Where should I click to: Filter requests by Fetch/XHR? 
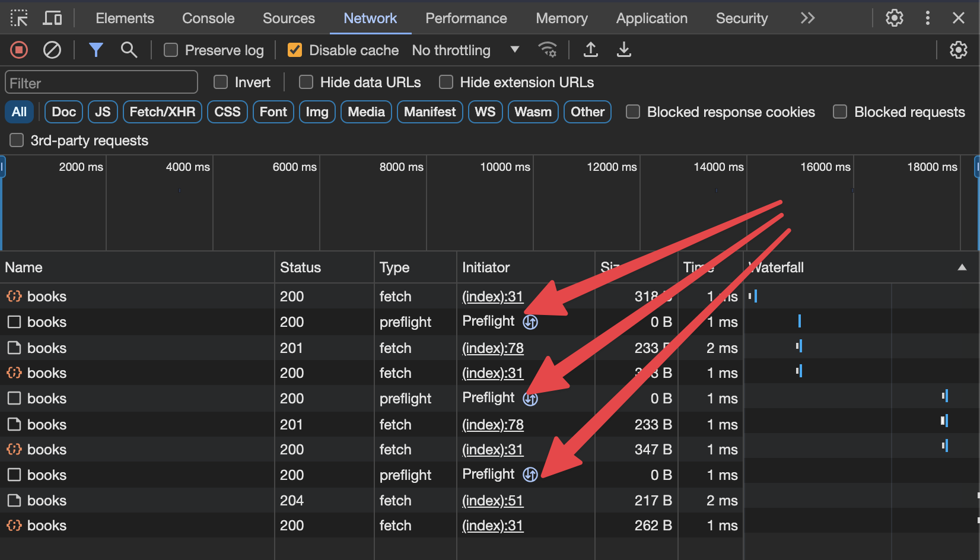(x=162, y=112)
